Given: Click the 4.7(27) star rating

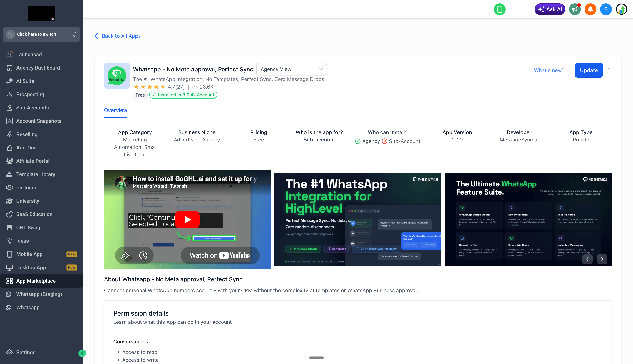Looking at the screenshot, I should [x=159, y=87].
